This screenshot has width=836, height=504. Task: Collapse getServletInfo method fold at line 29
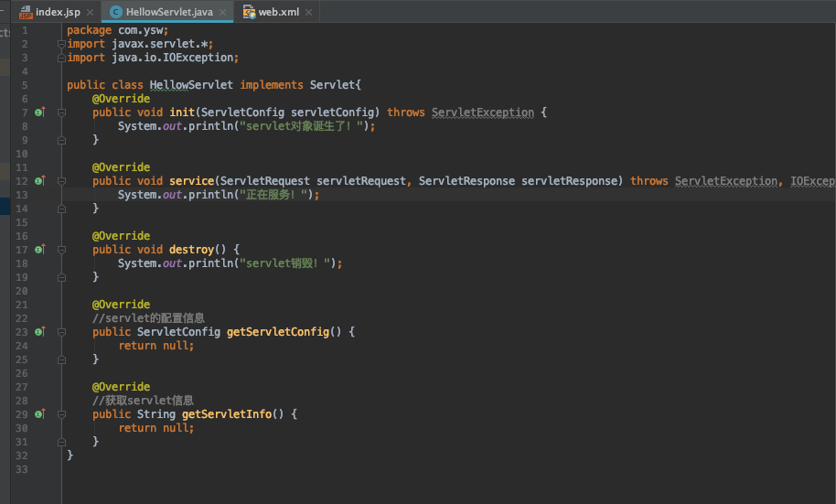pyautogui.click(x=61, y=414)
